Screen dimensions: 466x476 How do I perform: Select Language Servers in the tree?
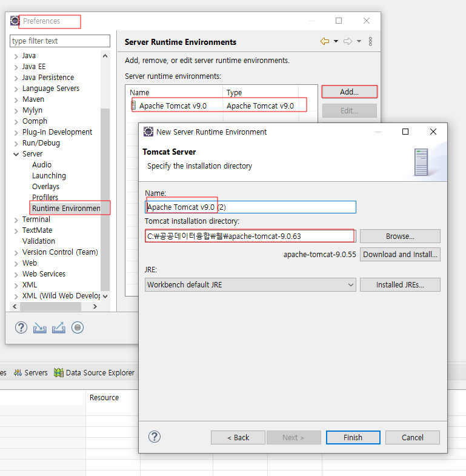(51, 89)
